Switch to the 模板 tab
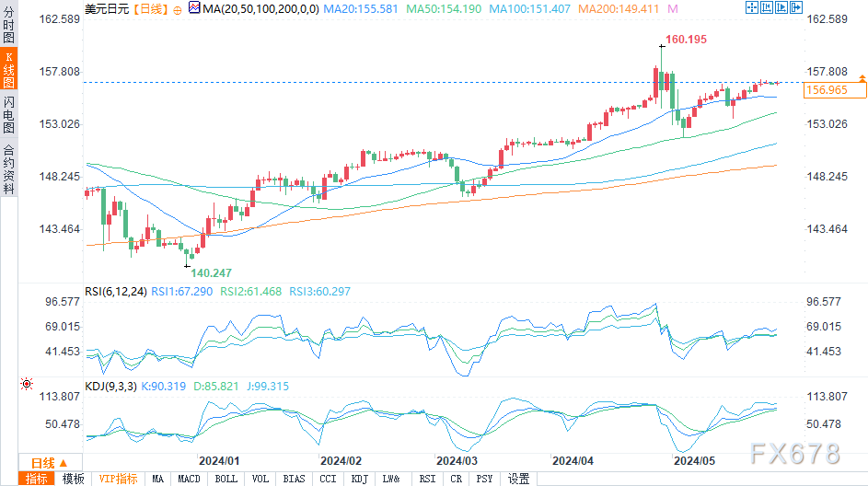The width and height of the screenshot is (868, 486). (x=73, y=479)
